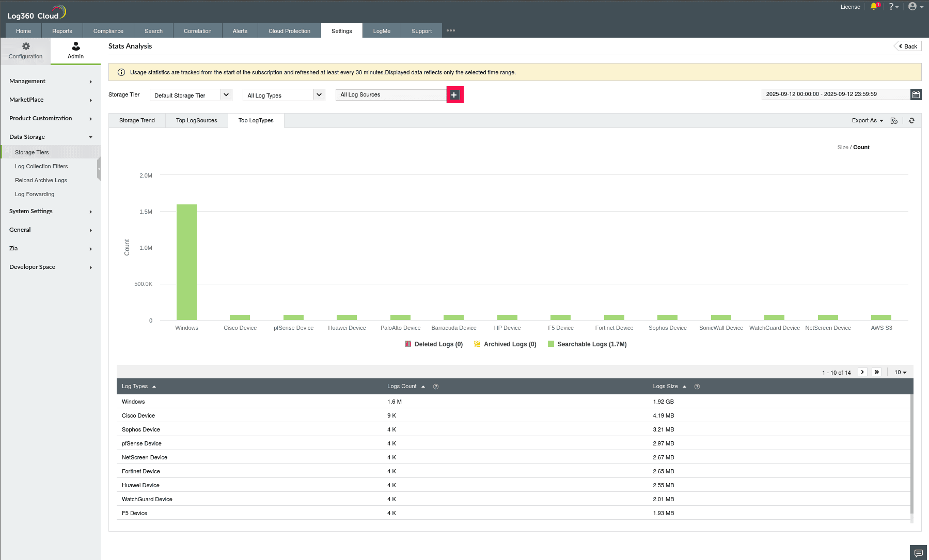The image size is (929, 560).
Task: Open the Compliance main tab
Action: coord(108,31)
